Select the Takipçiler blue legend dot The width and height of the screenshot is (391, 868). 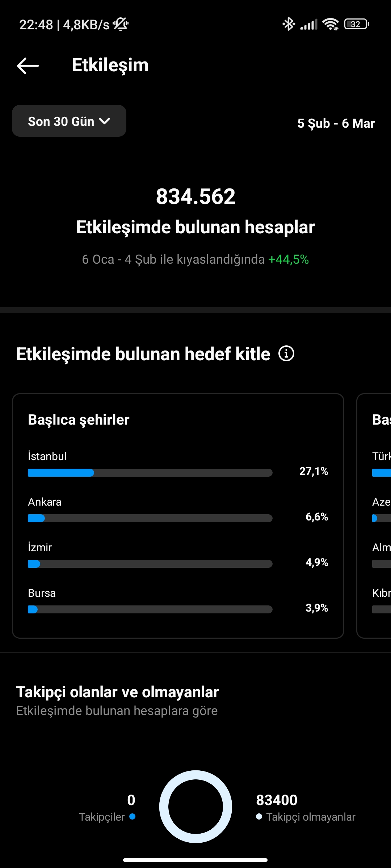(133, 816)
